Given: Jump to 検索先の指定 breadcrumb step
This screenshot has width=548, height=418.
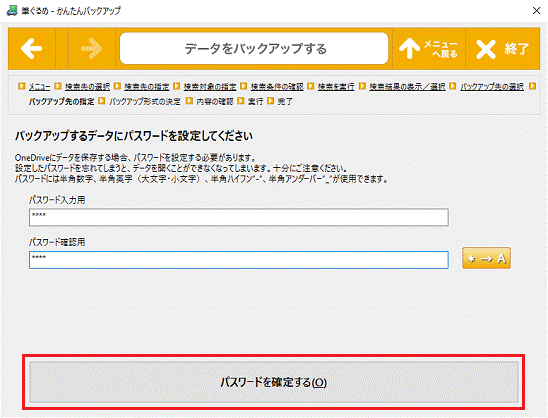Looking at the screenshot, I should click(147, 86).
